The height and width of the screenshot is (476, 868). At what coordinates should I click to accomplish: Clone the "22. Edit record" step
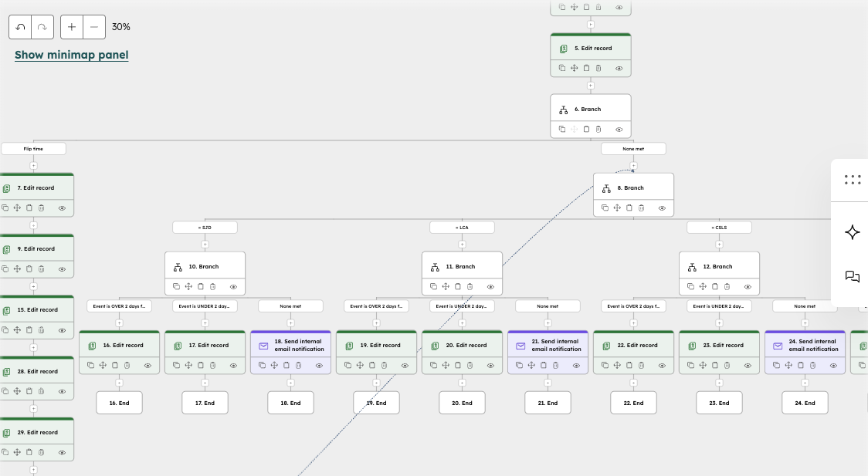click(x=605, y=366)
